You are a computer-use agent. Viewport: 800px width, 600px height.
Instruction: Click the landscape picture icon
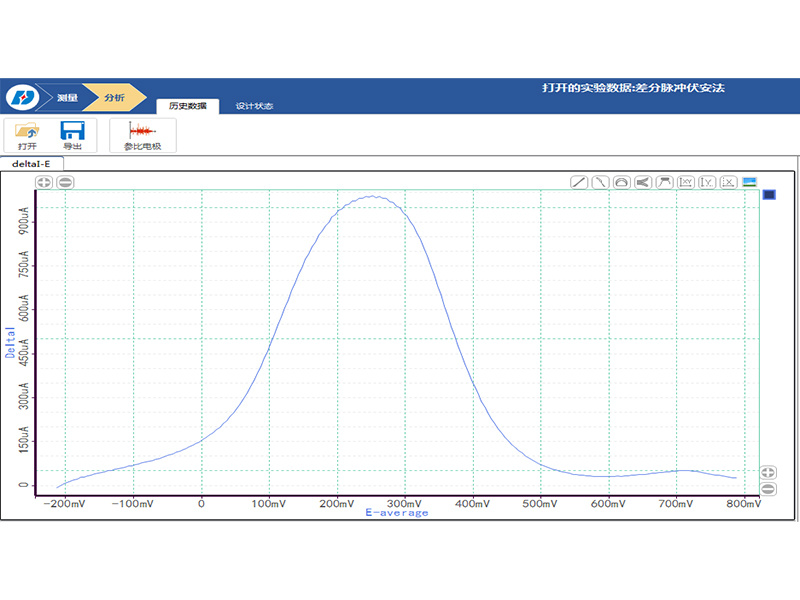[x=749, y=182]
